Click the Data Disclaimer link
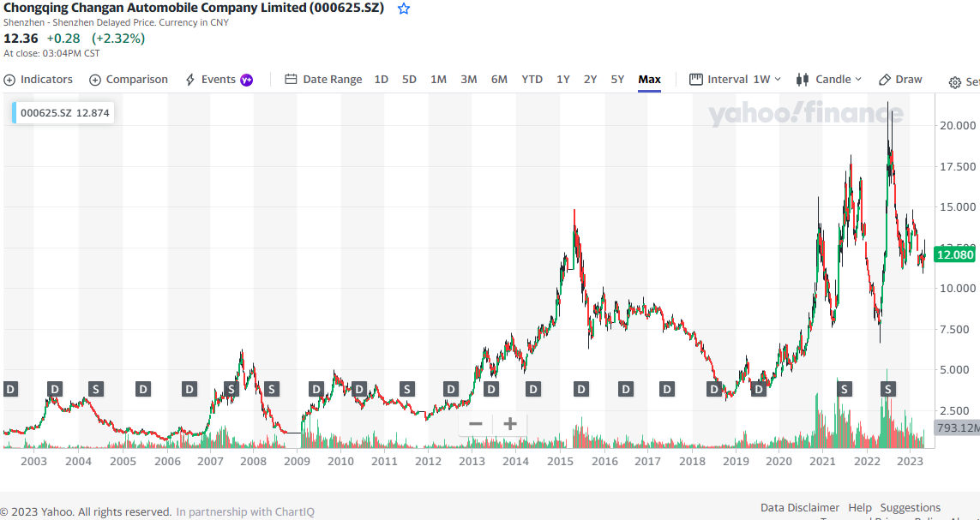 click(x=800, y=507)
